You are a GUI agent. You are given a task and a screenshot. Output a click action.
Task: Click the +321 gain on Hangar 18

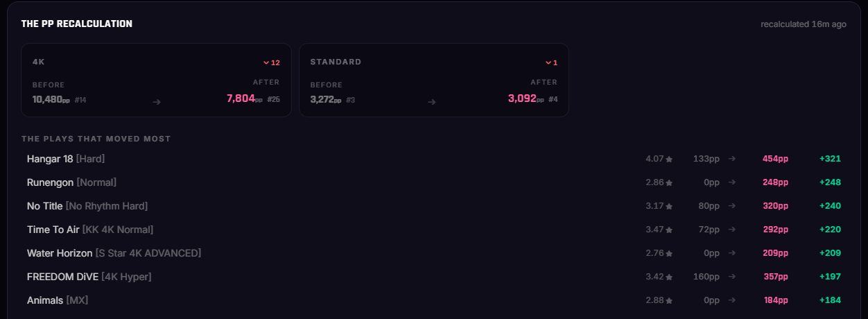click(830, 159)
